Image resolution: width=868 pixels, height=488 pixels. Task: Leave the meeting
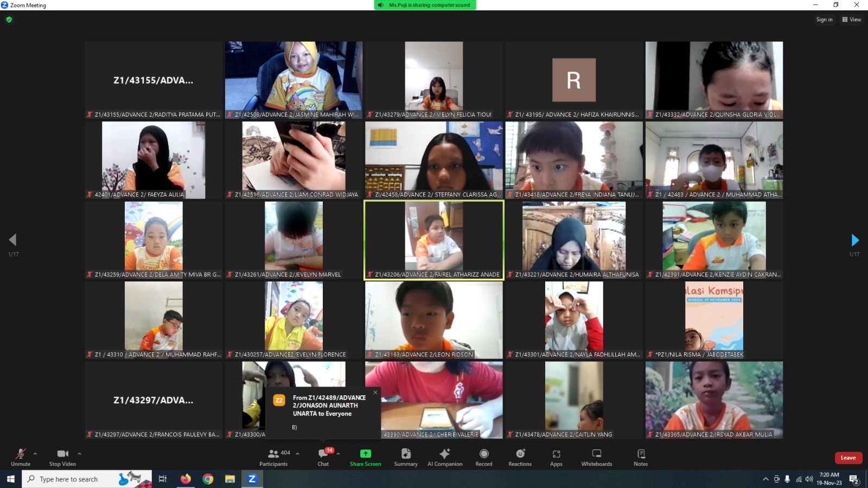pyautogui.click(x=848, y=458)
